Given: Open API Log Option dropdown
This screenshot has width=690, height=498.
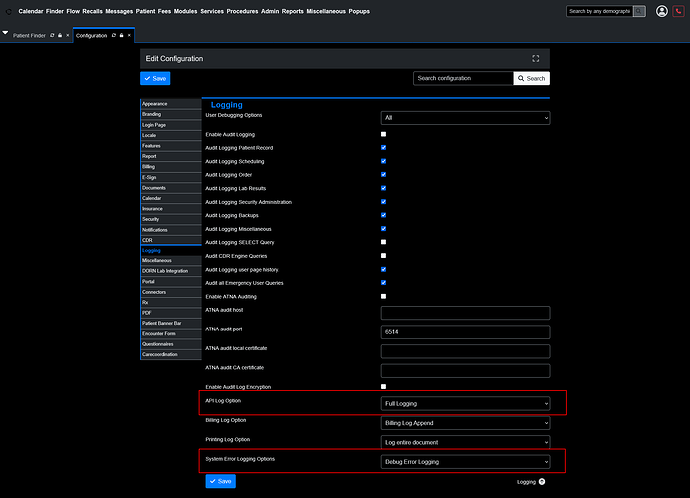Looking at the screenshot, I should [465, 403].
